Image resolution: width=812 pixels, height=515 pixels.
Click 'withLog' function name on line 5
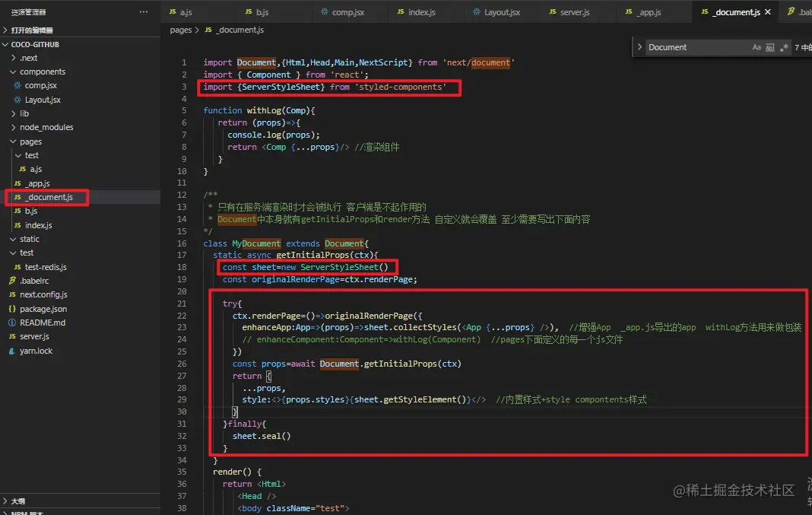pyautogui.click(x=264, y=110)
